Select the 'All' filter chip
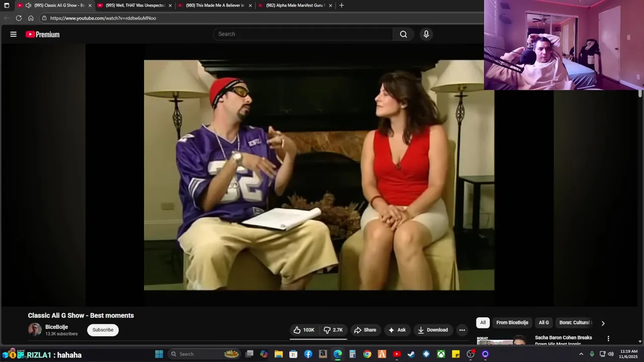Image resolution: width=644 pixels, height=362 pixels. tap(483, 323)
